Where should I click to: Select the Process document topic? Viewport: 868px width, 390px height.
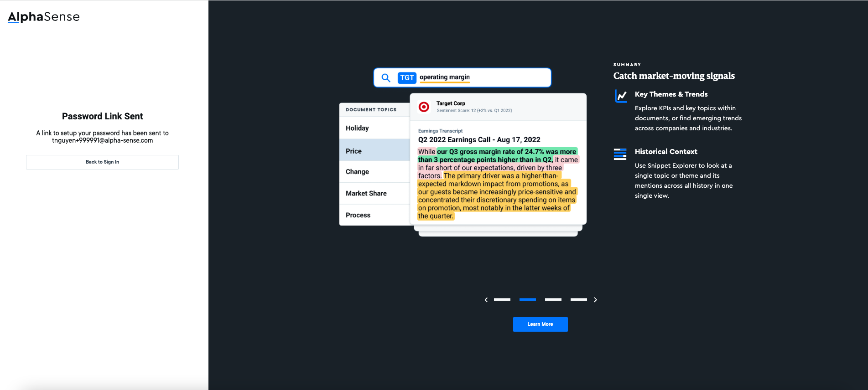tap(374, 215)
